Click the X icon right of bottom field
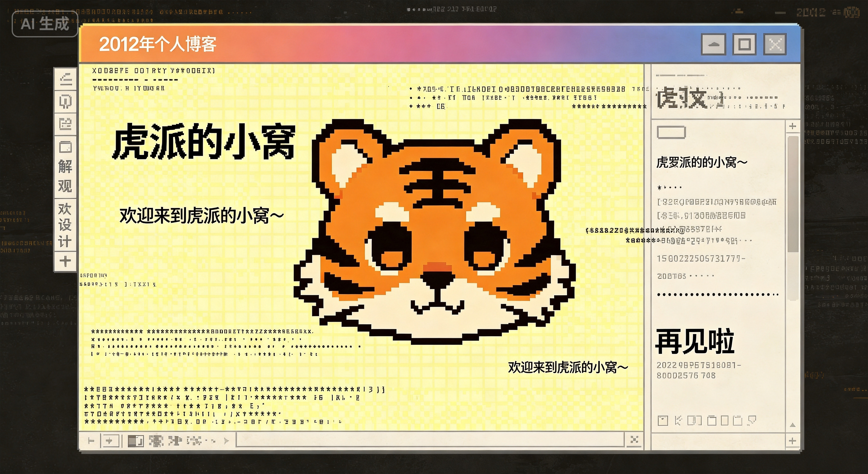This screenshot has width=868, height=474. 634,440
